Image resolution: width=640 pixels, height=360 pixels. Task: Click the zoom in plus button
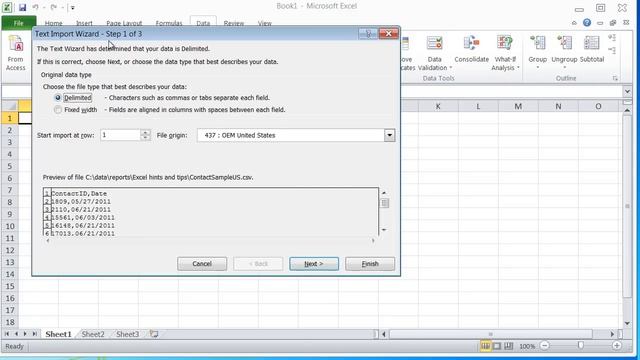coord(617,346)
